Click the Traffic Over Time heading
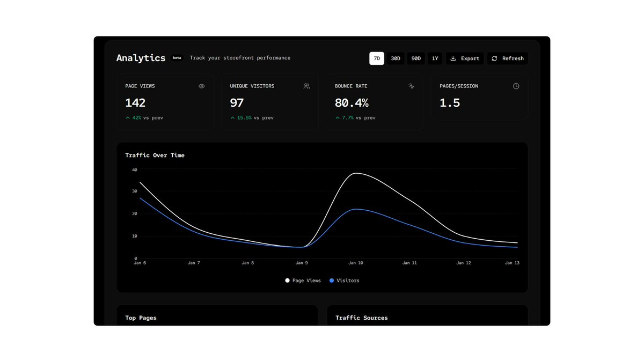Screen dimensions: 644x362 (155, 155)
